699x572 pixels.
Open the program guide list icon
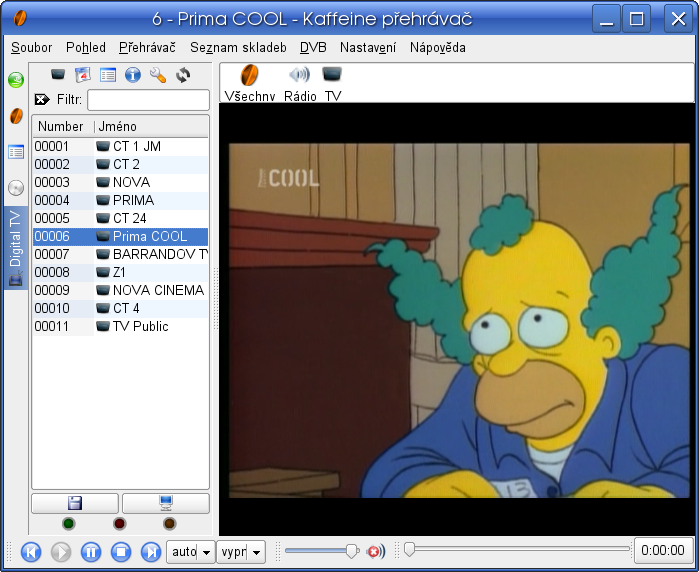pos(108,74)
